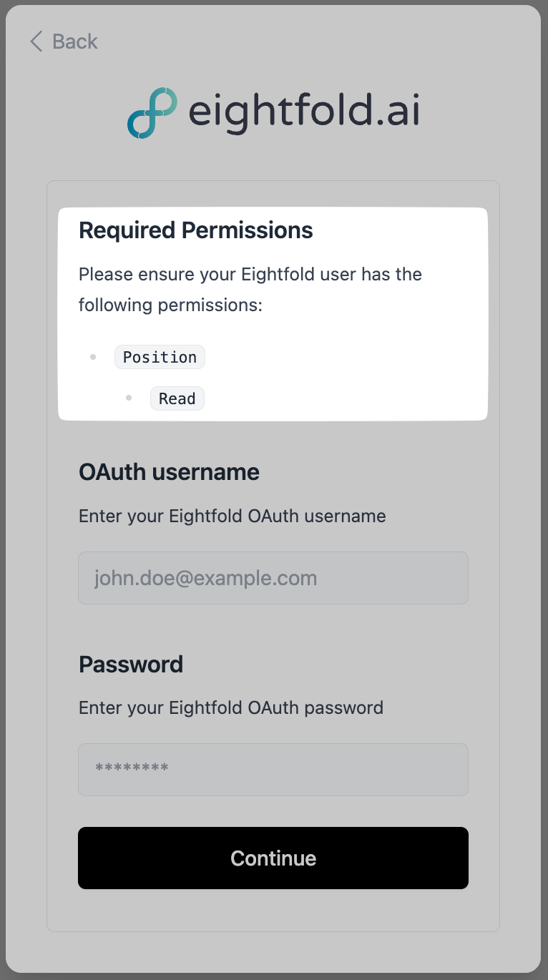Click the Required Permissions heading
Image resolution: width=548 pixels, height=980 pixels.
195,230
